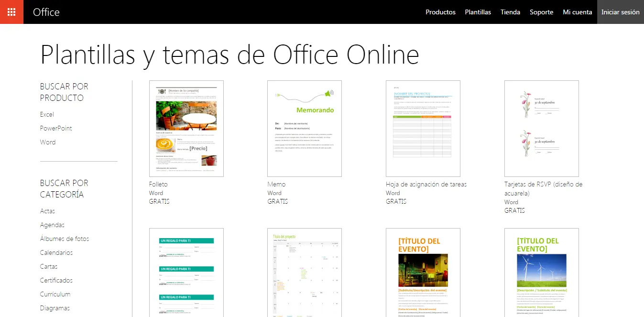
Task: Open Mi cuenta in the header
Action: pyautogui.click(x=577, y=12)
